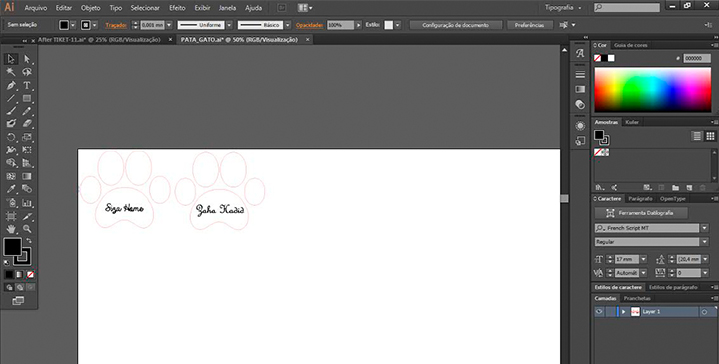Image resolution: width=719 pixels, height=364 pixels.
Task: Open stroke weight 0,001 mm dropdown
Action: pyautogui.click(x=169, y=25)
